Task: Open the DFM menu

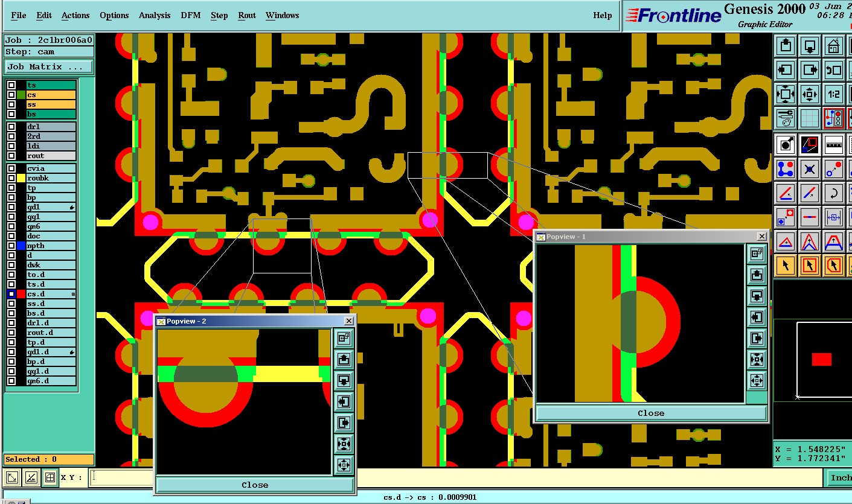Action: click(x=191, y=15)
